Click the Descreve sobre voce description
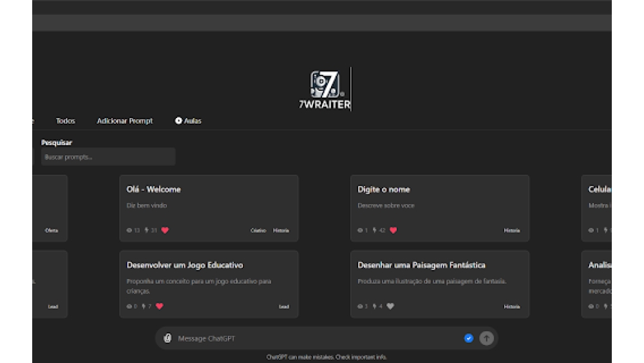This screenshot has width=644, height=363. pyautogui.click(x=386, y=206)
